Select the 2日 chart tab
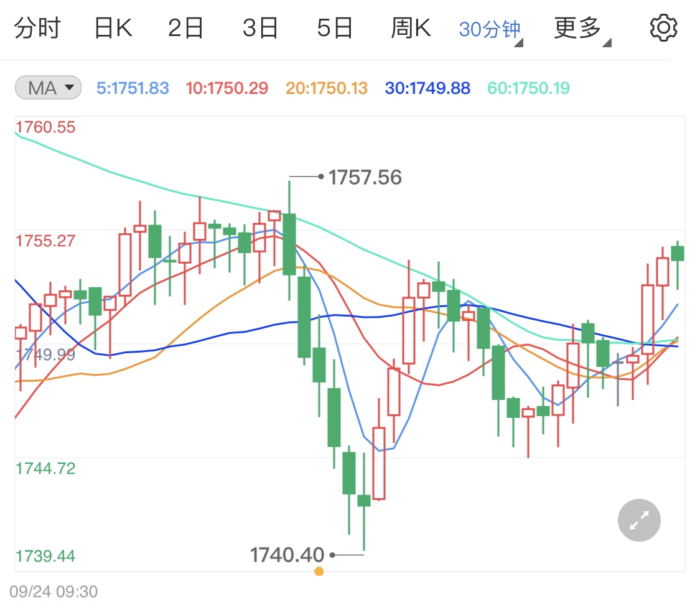 point(185,28)
